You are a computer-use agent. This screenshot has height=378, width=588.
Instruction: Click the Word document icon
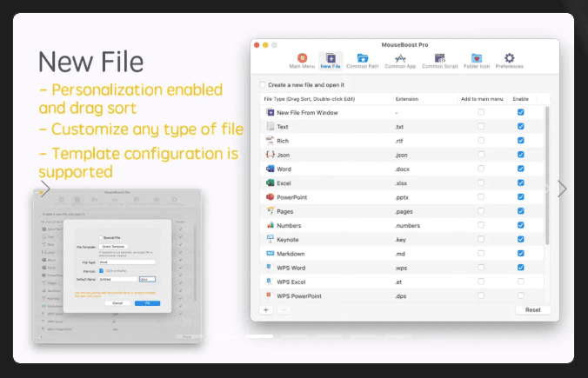(x=270, y=169)
